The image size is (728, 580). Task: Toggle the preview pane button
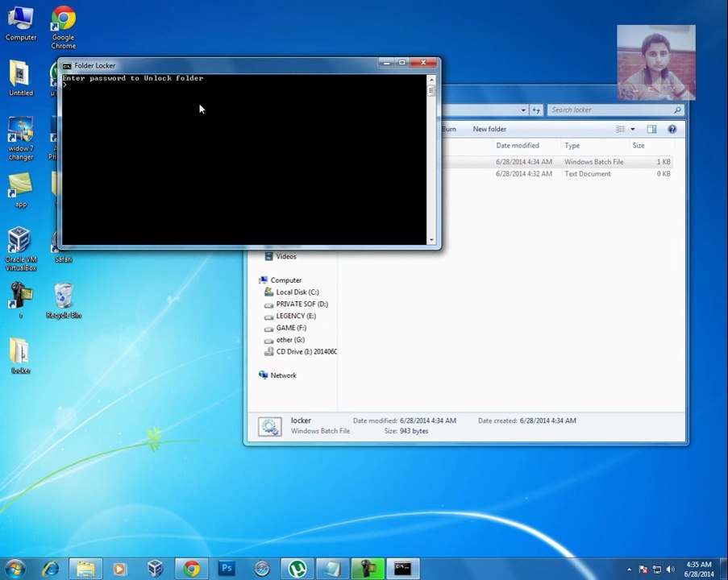[651, 129]
